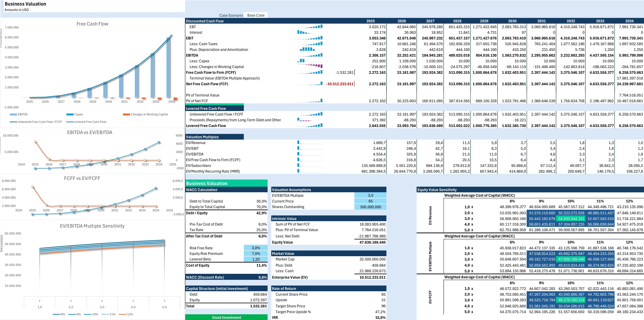
Task: Select the Business Valuation sheet title
Action: 26,4
